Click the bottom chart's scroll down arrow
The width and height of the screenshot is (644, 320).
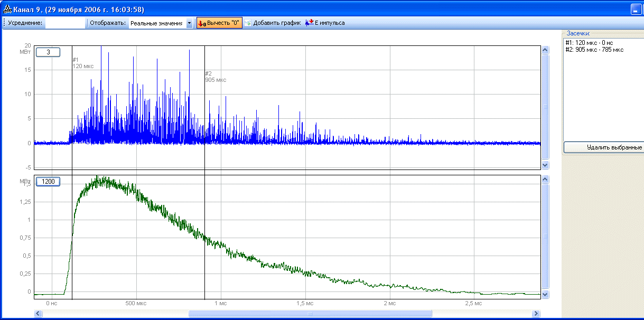(546, 294)
